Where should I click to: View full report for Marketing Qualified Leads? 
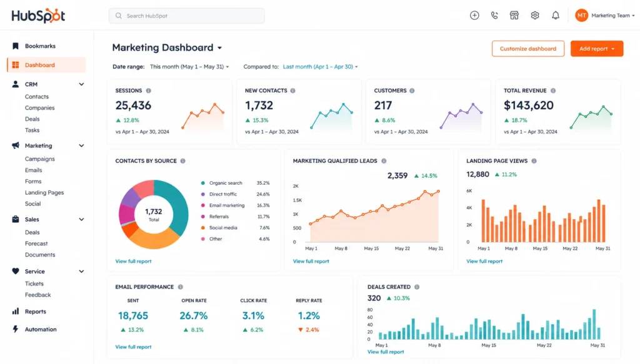click(311, 261)
